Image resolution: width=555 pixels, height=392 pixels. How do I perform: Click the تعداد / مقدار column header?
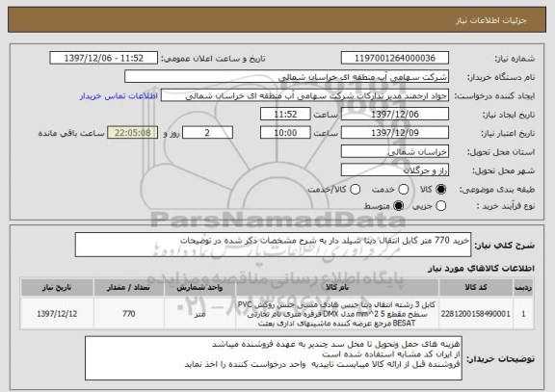129,287
